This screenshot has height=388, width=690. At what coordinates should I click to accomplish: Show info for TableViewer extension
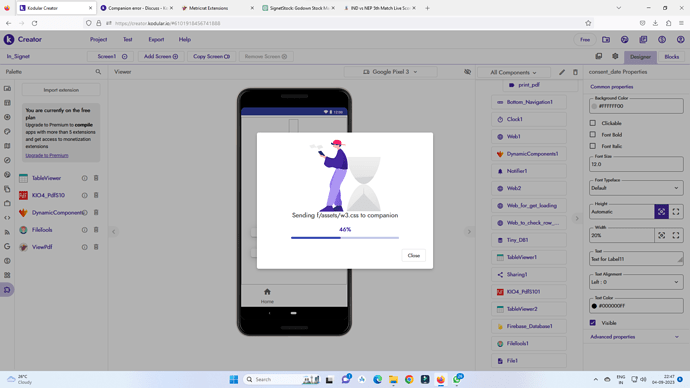(84, 178)
